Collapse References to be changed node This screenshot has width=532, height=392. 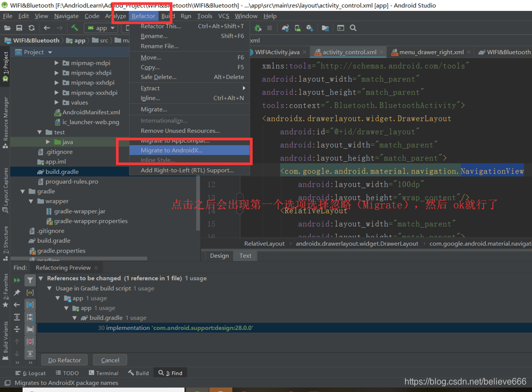click(41, 278)
